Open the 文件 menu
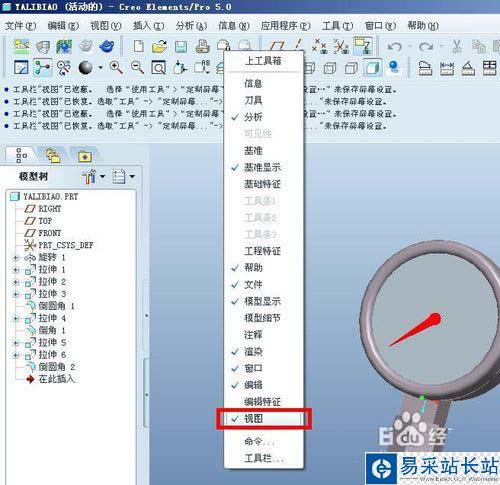This screenshot has height=485, width=500. click(x=21, y=25)
